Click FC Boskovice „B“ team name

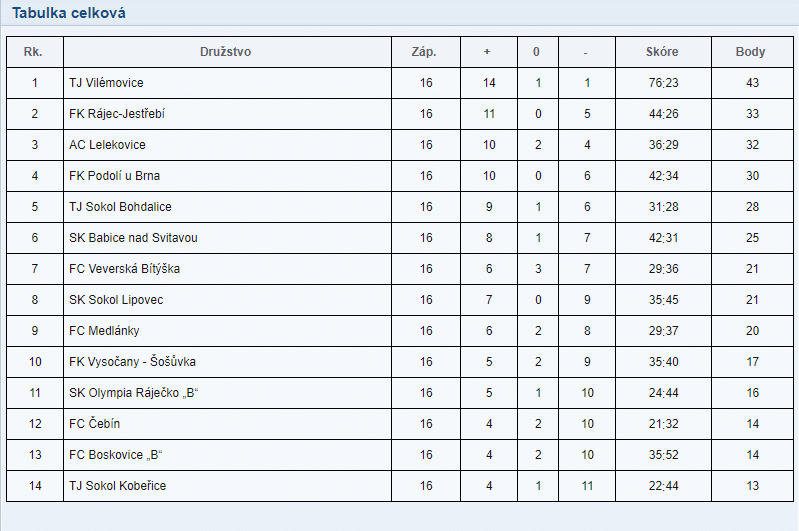115,455
